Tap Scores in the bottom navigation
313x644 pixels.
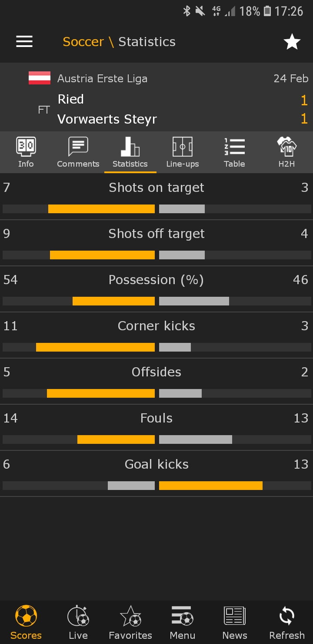(x=26, y=622)
